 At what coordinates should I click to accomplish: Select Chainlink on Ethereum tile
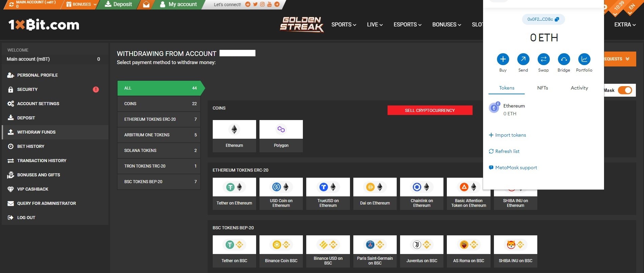pos(422,194)
